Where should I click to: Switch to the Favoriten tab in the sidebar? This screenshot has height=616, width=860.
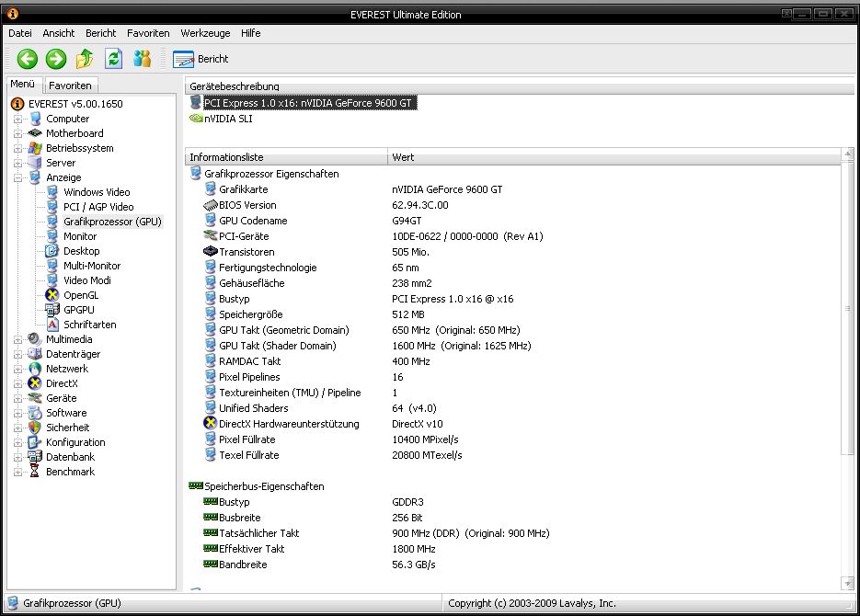click(70, 86)
